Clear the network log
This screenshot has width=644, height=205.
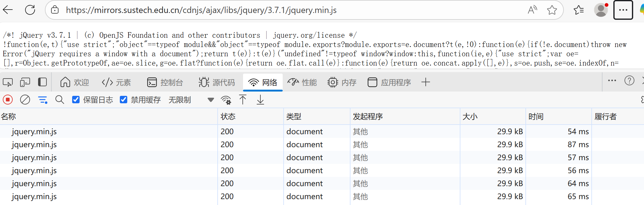(25, 100)
